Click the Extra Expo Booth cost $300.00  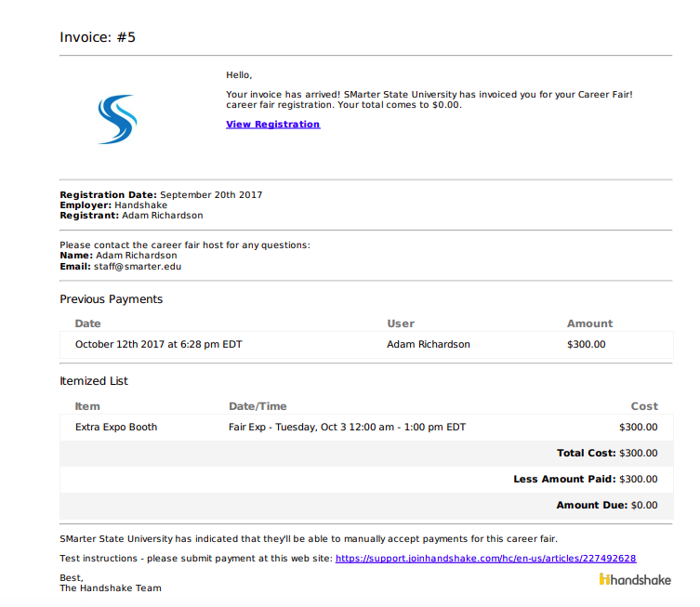coord(639,428)
